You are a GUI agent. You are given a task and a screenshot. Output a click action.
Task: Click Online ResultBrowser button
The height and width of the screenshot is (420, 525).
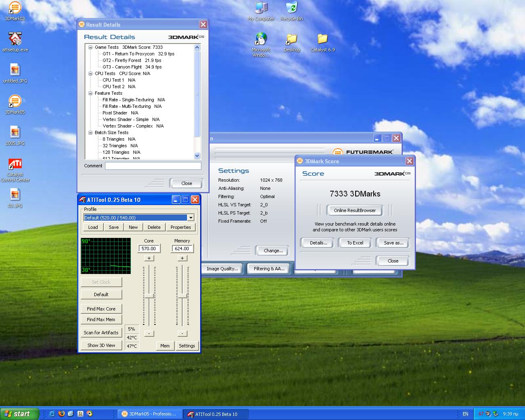355,210
